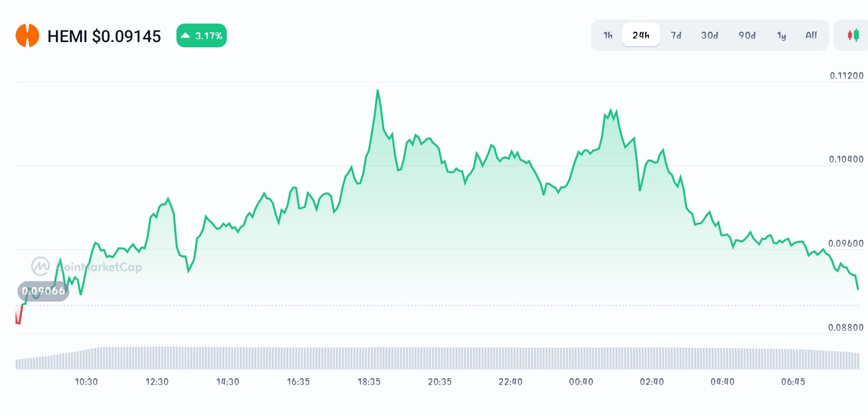Screen dimensions: 868x415
Task: Select the 30d time range
Action: [x=709, y=35]
